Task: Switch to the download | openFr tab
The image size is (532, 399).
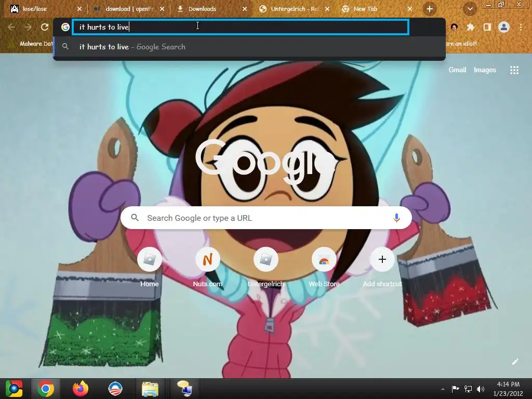Action: tap(128, 9)
